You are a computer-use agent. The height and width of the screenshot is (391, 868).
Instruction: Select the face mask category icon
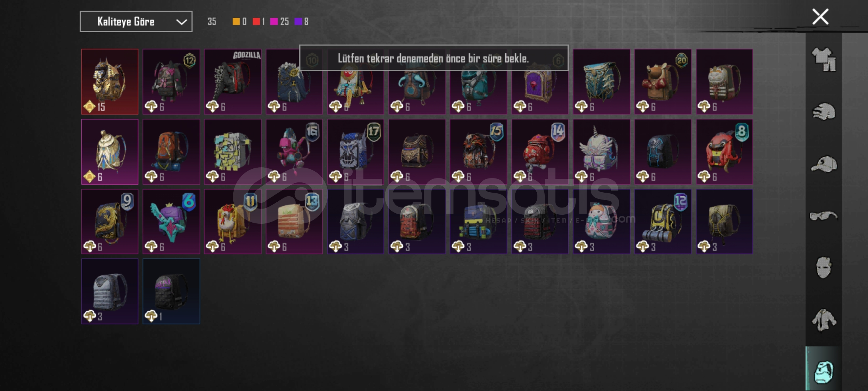824,268
